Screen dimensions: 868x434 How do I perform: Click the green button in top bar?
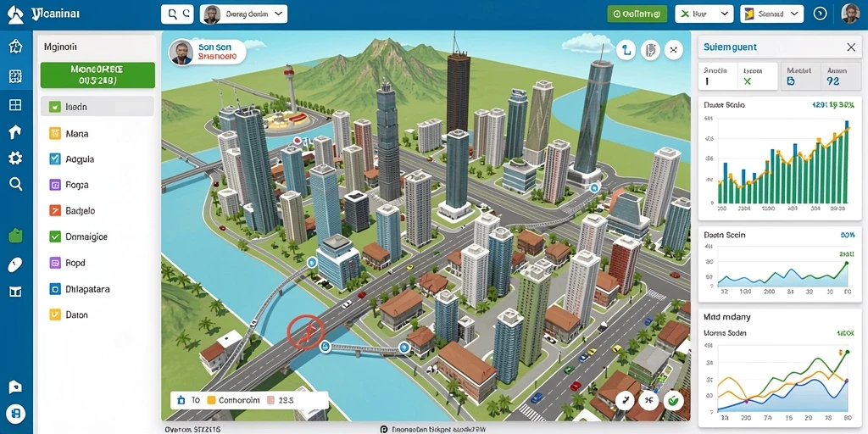637,14
